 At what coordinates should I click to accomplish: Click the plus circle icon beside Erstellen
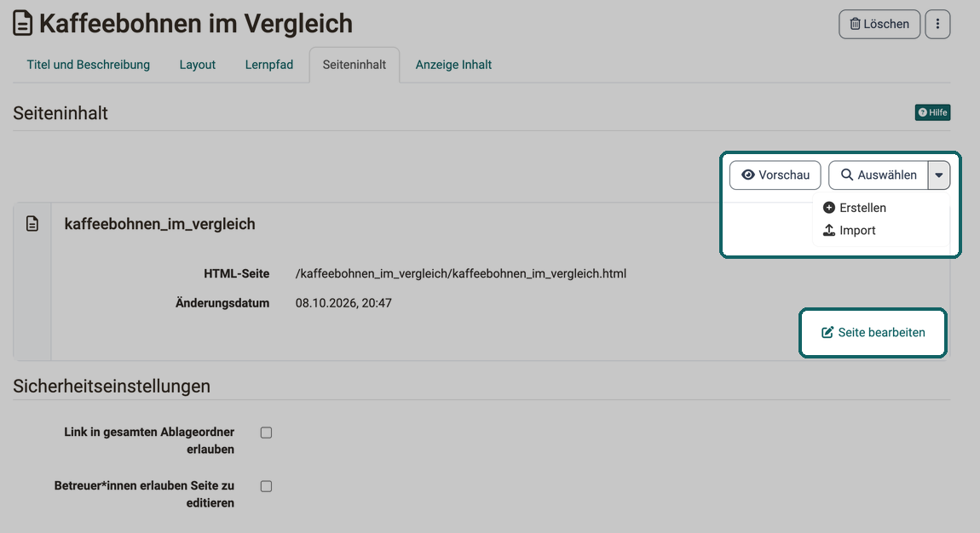tap(829, 208)
